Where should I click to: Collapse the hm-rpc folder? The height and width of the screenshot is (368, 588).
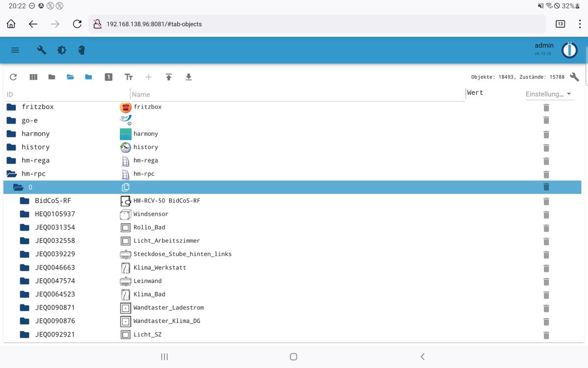coord(12,174)
